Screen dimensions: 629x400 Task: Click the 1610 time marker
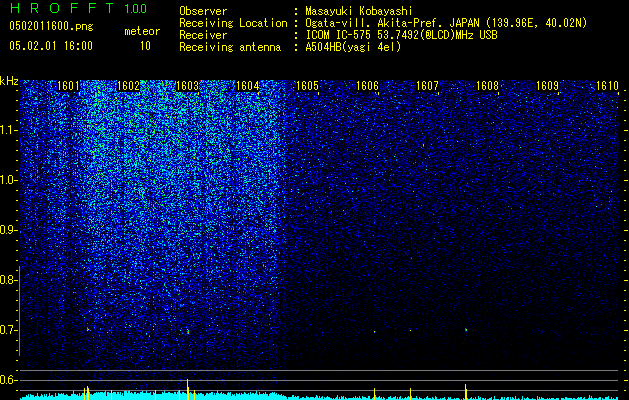tap(607, 86)
